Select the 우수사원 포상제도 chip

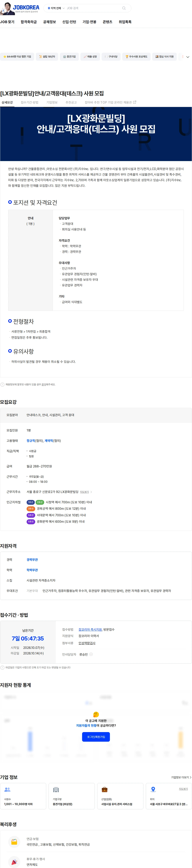(x=136, y=57)
